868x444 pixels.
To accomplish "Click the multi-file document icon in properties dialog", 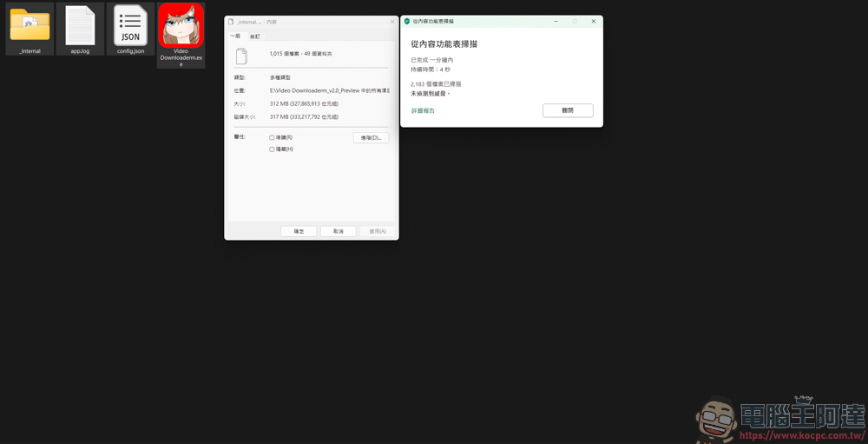I will point(241,56).
